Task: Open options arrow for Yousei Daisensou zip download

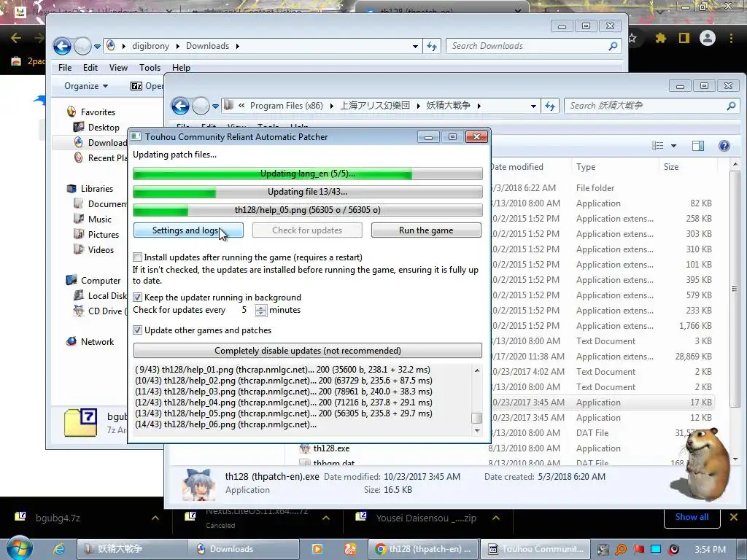Action: pyautogui.click(x=496, y=518)
